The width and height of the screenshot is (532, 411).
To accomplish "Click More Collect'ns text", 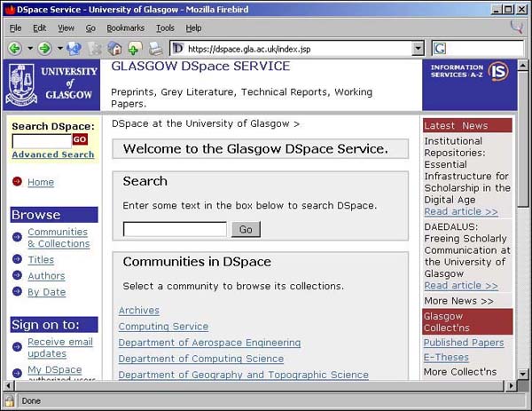I will 459,372.
